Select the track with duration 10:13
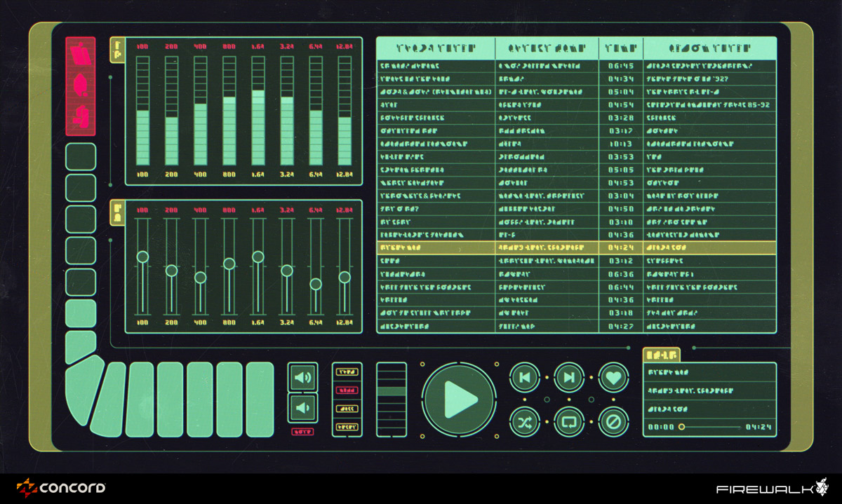The image size is (842, 504). [x=575, y=144]
